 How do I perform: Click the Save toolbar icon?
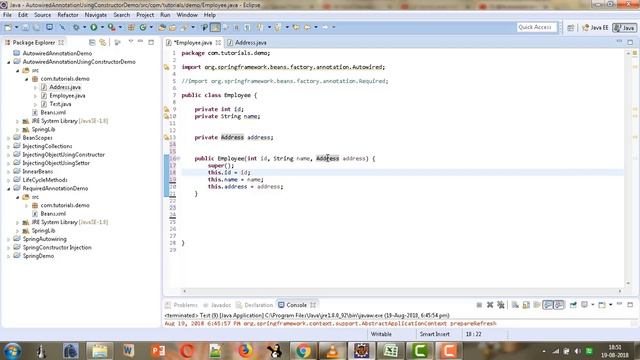pos(25,27)
